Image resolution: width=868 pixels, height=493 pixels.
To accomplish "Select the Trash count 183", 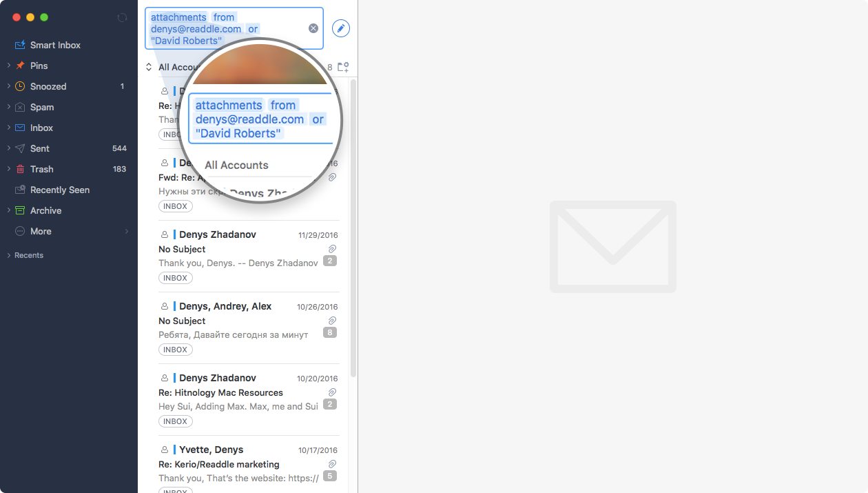I will pyautogui.click(x=119, y=169).
